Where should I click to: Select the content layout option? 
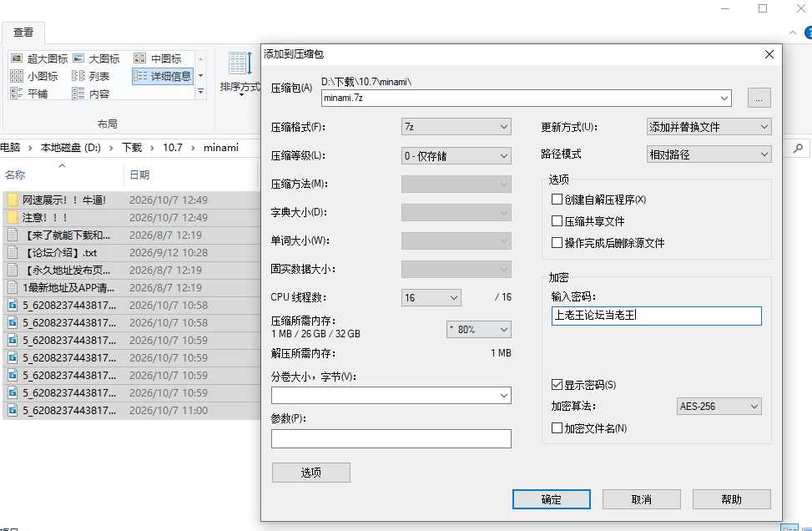point(91,94)
